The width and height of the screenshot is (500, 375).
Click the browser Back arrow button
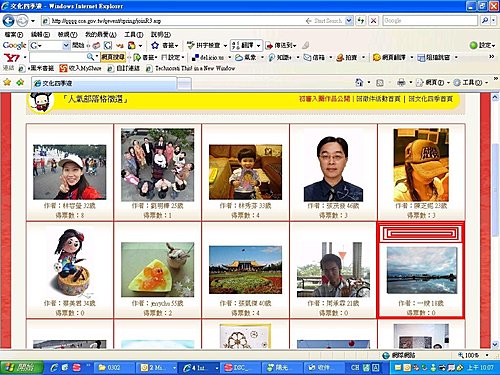click(8, 21)
